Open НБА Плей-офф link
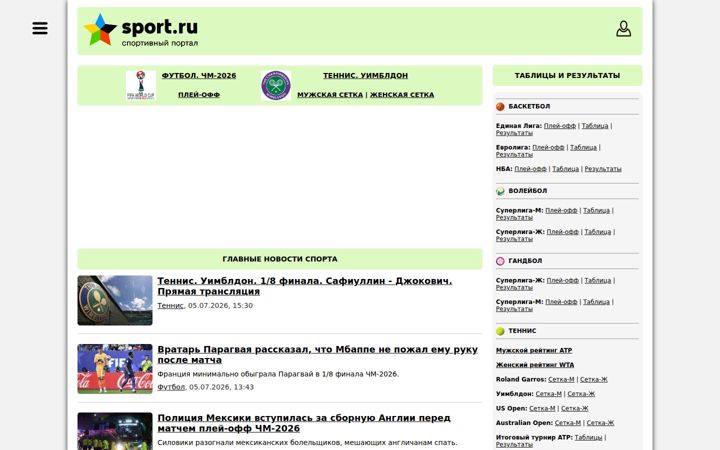Image resolution: width=720 pixels, height=450 pixels. [x=530, y=169]
